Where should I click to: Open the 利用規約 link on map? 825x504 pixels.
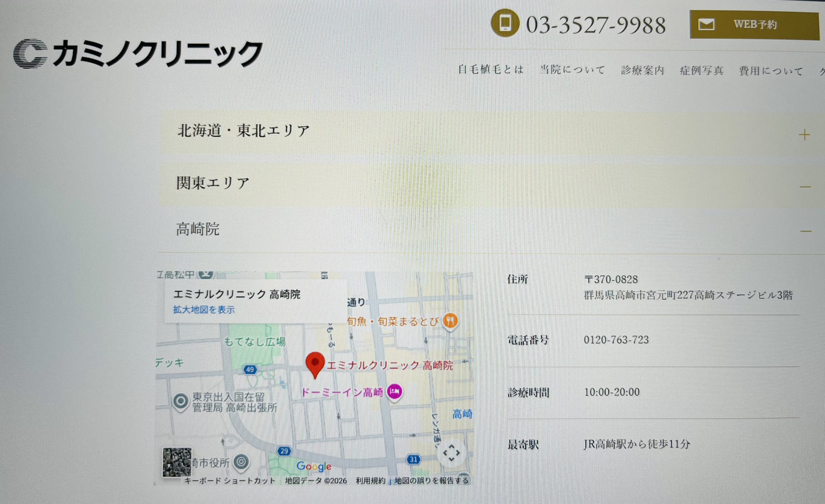pos(370,481)
